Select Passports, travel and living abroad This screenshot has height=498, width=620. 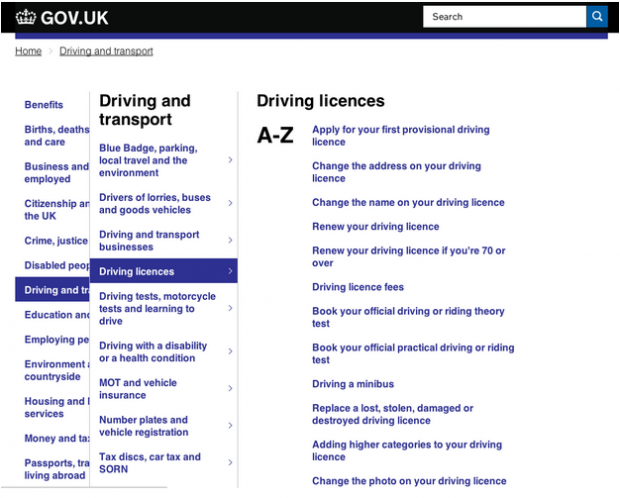(57, 469)
